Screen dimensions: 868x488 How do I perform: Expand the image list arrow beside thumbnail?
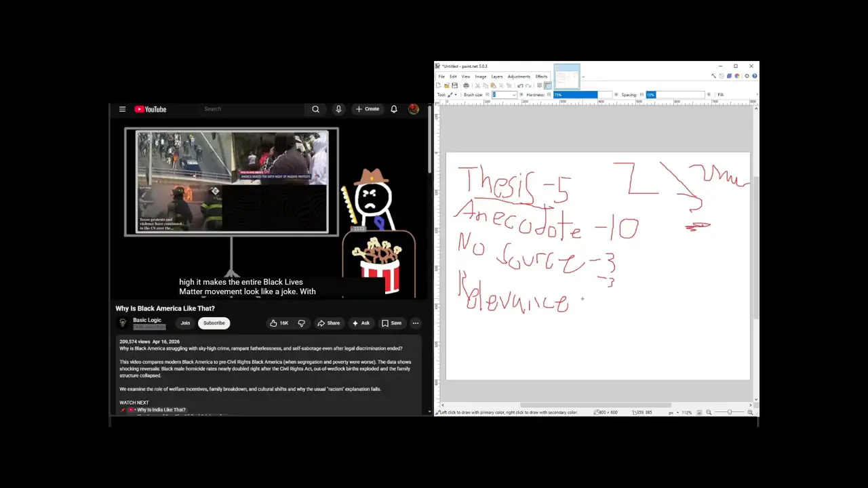[x=583, y=77]
